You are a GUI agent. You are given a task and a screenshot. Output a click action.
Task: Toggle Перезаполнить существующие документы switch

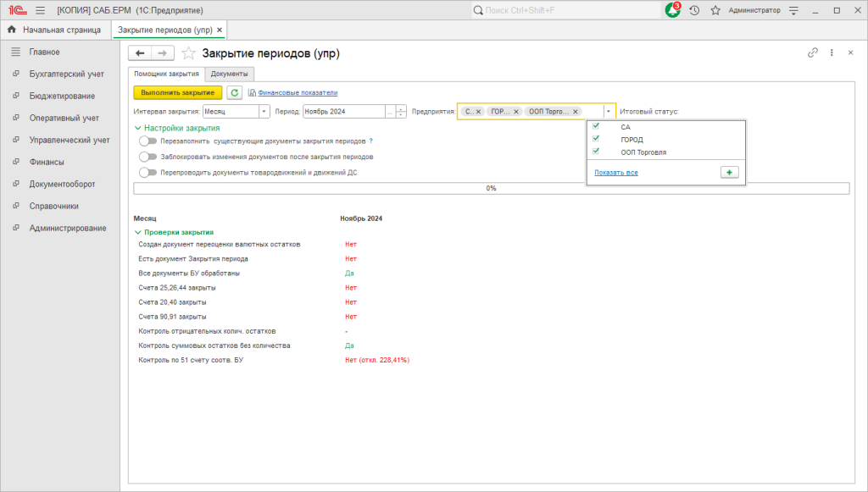coord(147,141)
